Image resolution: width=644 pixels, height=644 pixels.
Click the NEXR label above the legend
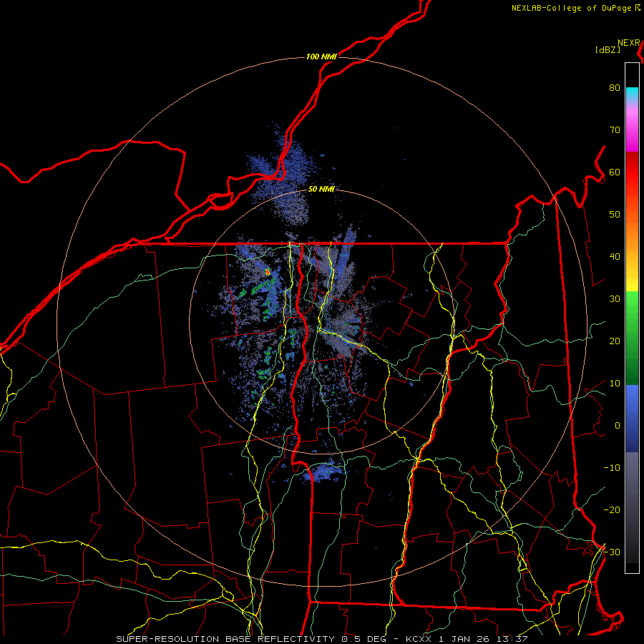pos(629,43)
